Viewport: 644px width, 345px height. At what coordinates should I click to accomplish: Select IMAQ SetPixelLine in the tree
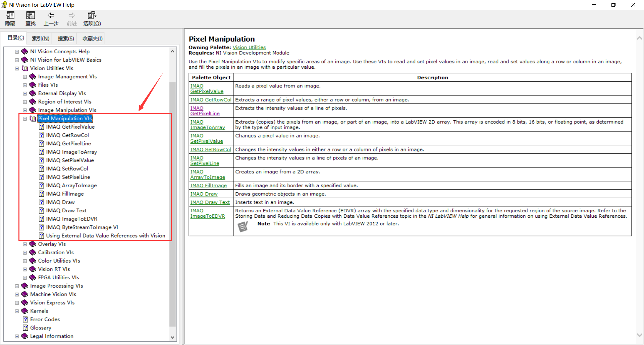click(68, 177)
